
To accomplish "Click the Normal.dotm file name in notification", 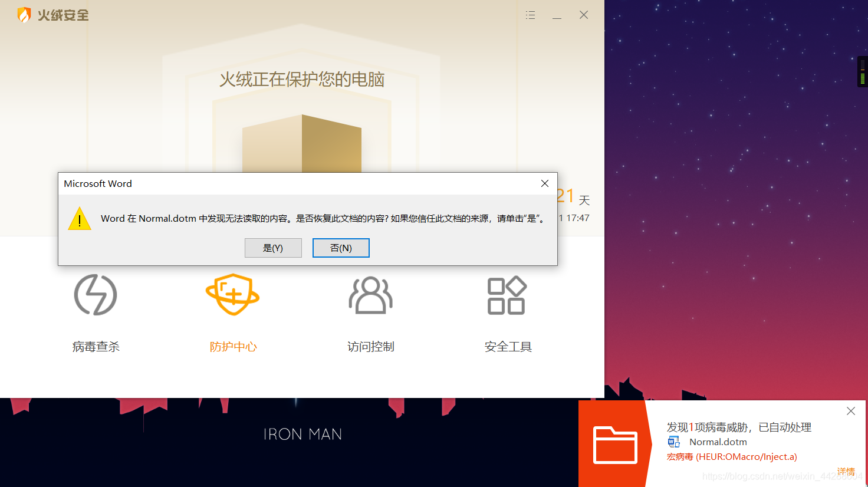I will click(718, 442).
